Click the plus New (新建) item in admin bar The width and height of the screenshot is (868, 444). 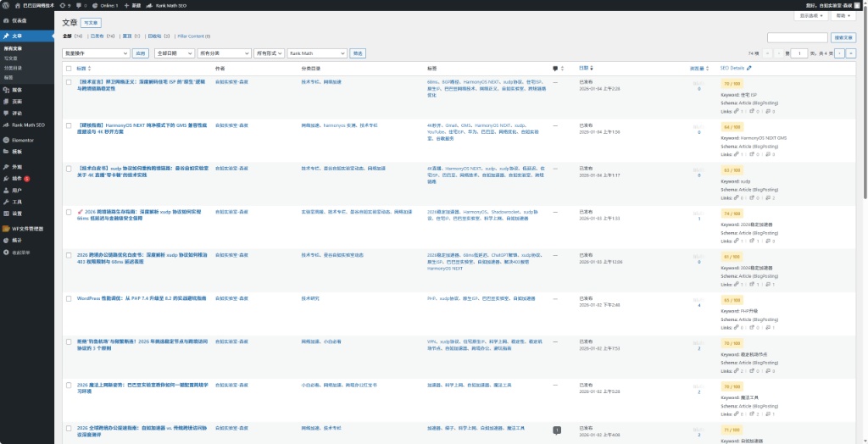pyautogui.click(x=133, y=5)
